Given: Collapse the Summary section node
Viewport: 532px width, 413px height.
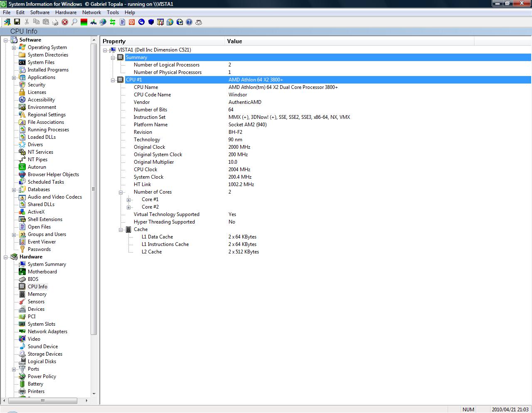Looking at the screenshot, I should [x=113, y=57].
